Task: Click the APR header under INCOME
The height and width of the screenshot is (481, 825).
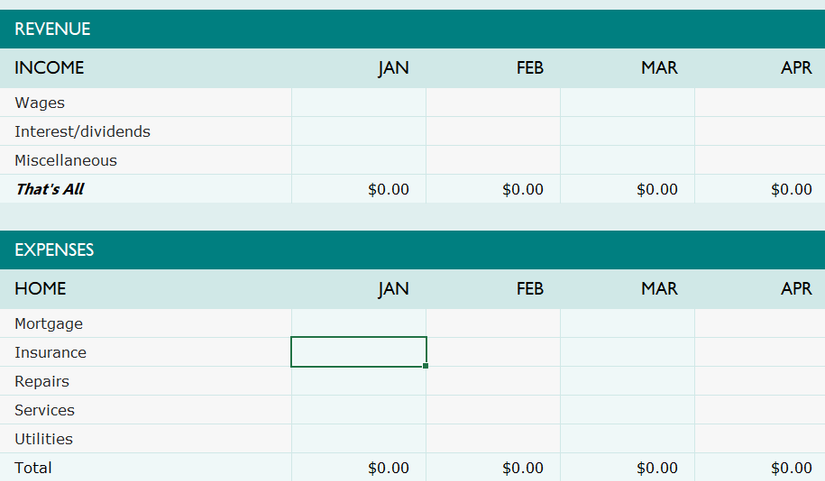Action: point(796,68)
